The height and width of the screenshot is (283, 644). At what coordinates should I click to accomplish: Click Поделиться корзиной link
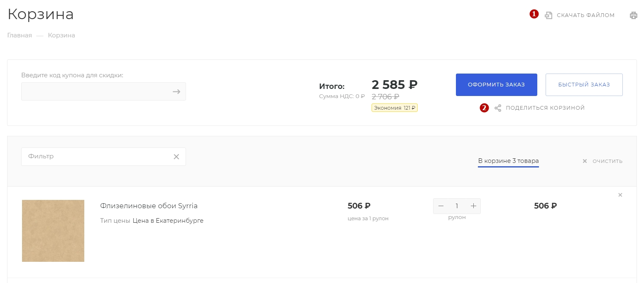pos(545,108)
